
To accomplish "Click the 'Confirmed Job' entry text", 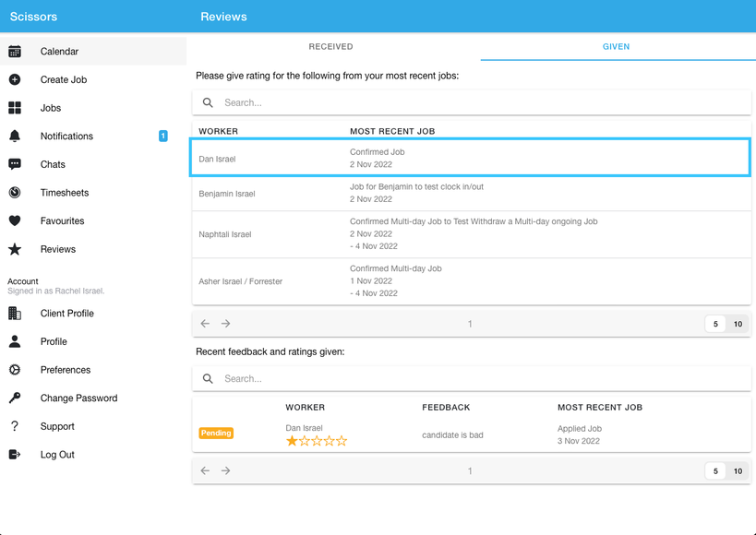I will pos(377,152).
